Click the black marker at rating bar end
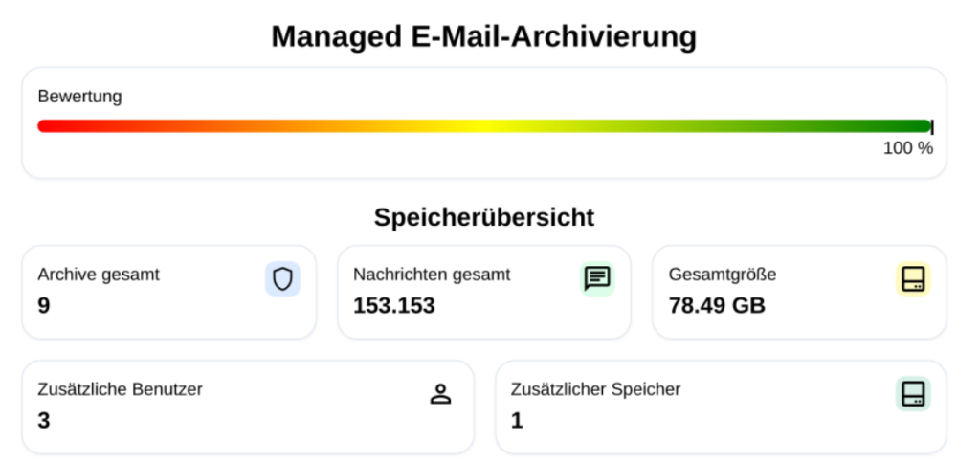The width and height of the screenshot is (980, 462). [932, 126]
